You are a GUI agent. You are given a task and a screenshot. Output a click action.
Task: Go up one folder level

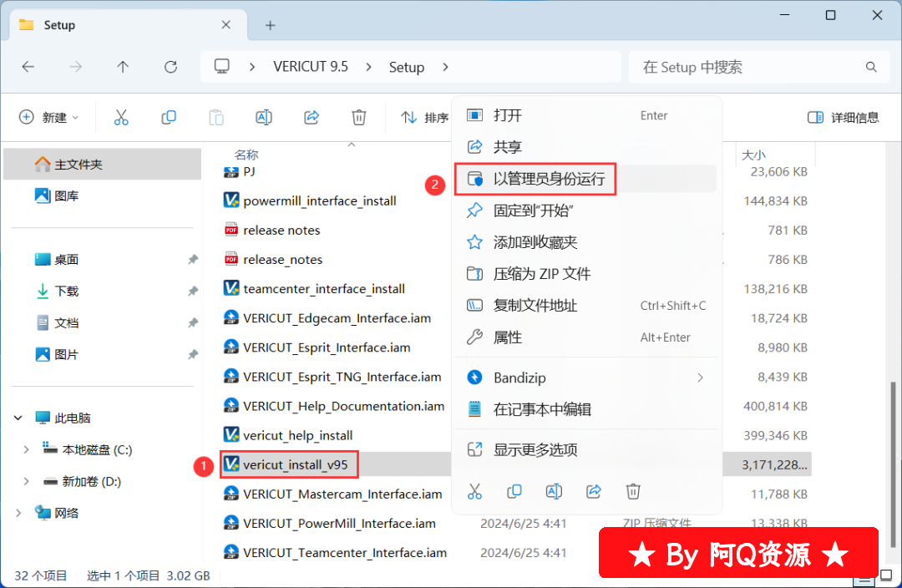(x=123, y=67)
